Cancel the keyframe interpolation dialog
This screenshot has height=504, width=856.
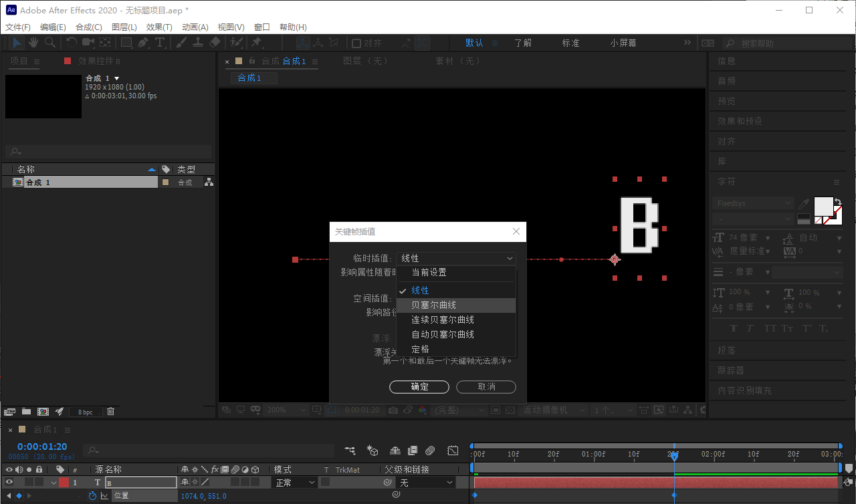click(486, 386)
